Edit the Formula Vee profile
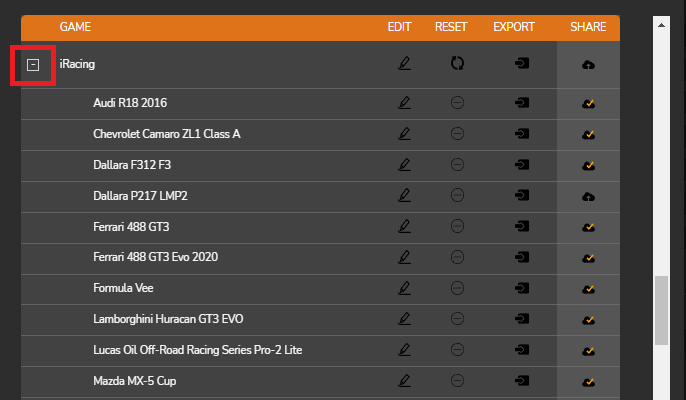Screen dimensions: 686x400 pyautogui.click(x=404, y=288)
